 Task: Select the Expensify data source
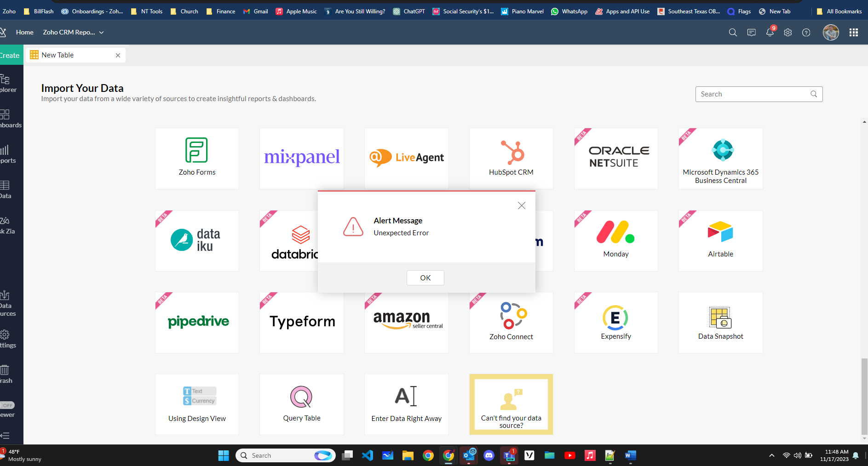616,323
